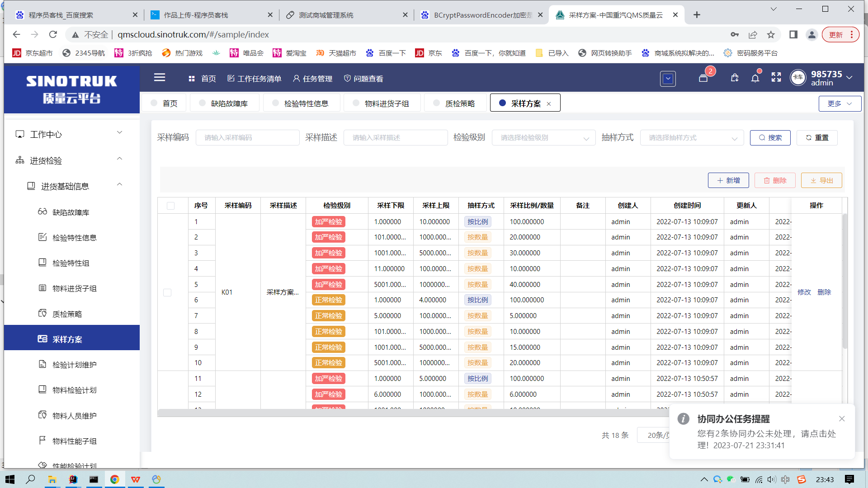Open WPS icon in taskbar
868x488 pixels.
pos(136,479)
